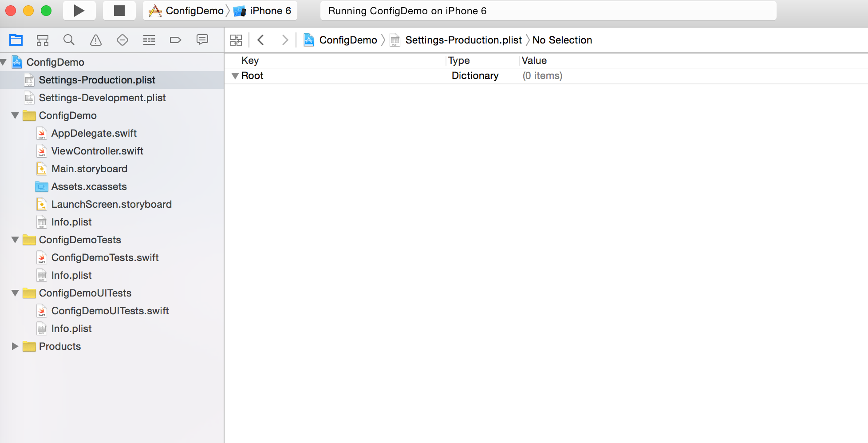Open the Test navigator
868x443 pixels.
pos(122,40)
